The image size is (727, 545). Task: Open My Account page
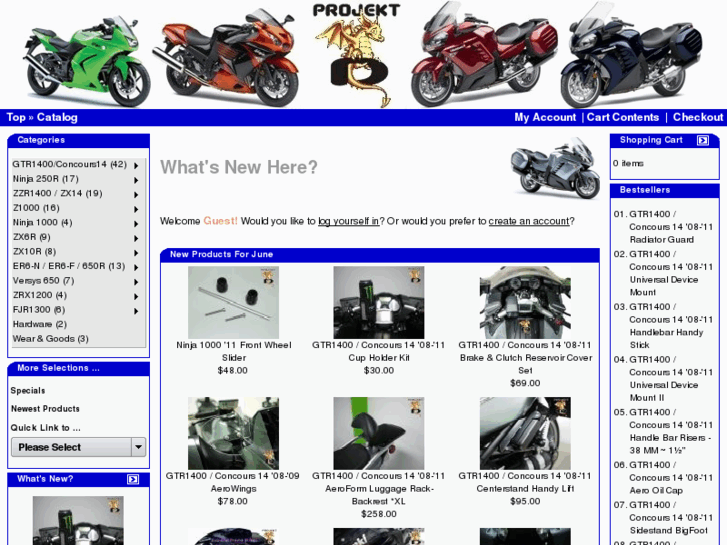tap(545, 117)
